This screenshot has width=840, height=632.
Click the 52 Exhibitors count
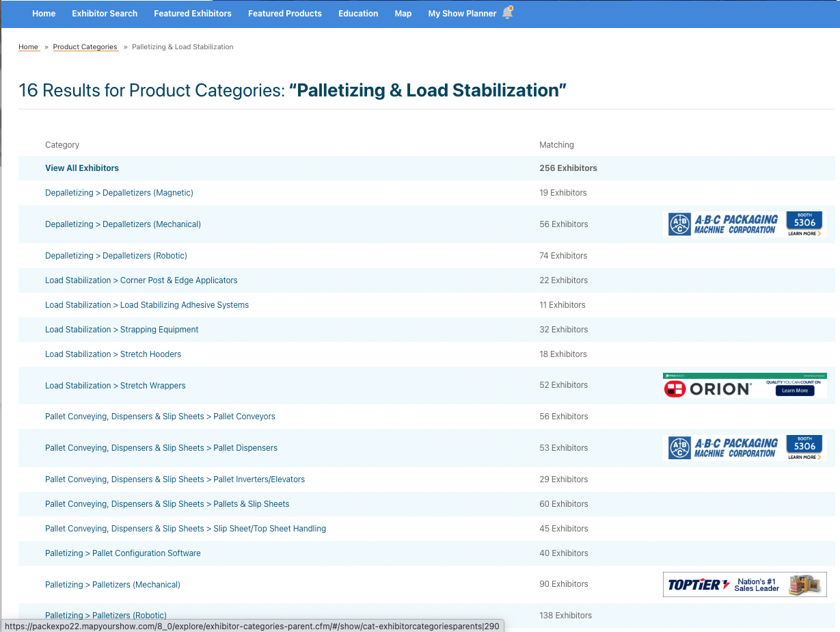563,384
